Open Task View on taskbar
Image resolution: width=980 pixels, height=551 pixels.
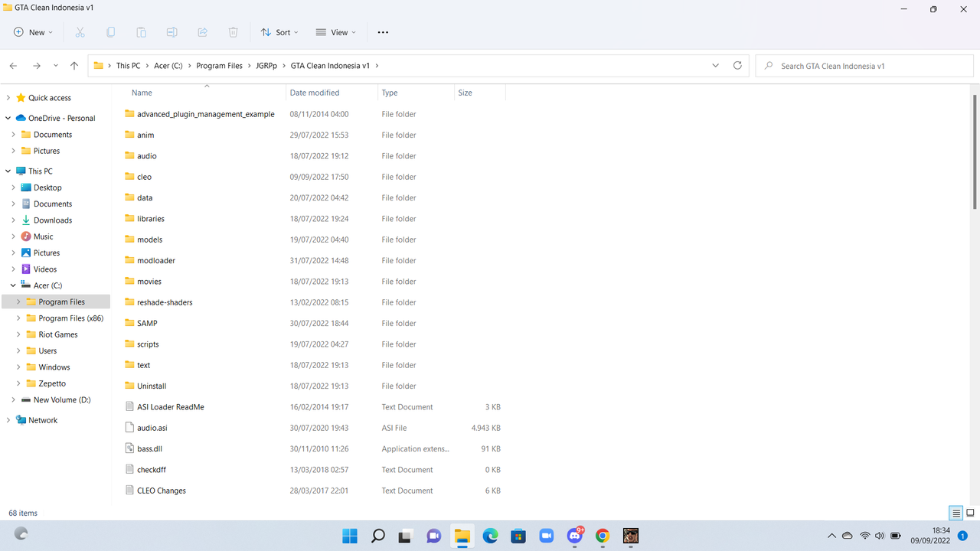pos(405,536)
